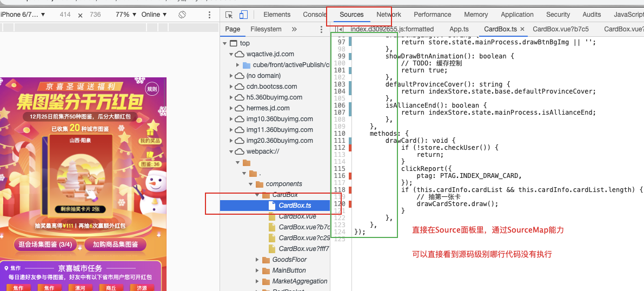Image resolution: width=644 pixels, height=291 pixels.
Task: Open the Online throttling dropdown
Action: tap(154, 15)
